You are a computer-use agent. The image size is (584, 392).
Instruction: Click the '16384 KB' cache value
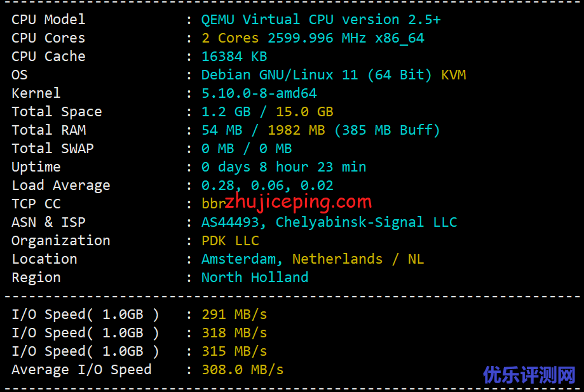tap(234, 57)
